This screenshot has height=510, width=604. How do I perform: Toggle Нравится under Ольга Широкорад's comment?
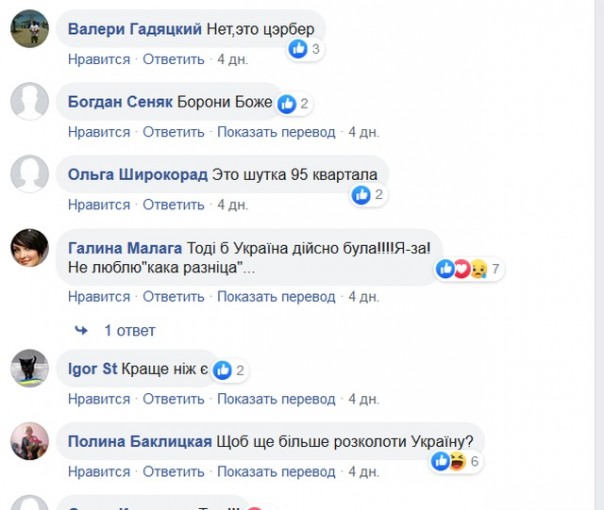(99, 204)
